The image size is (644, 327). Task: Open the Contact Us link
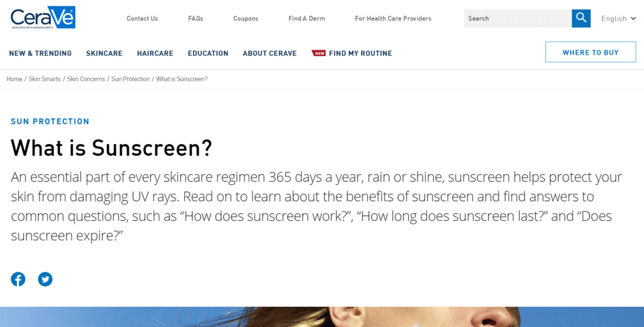coord(142,18)
